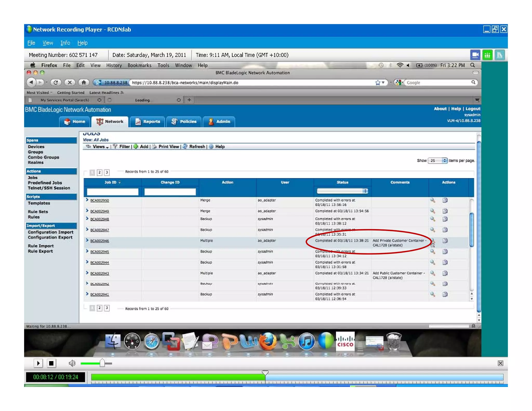Viewport: 532px width, 411px height.
Task: Click the Firefox back button
Action: (x=31, y=82)
